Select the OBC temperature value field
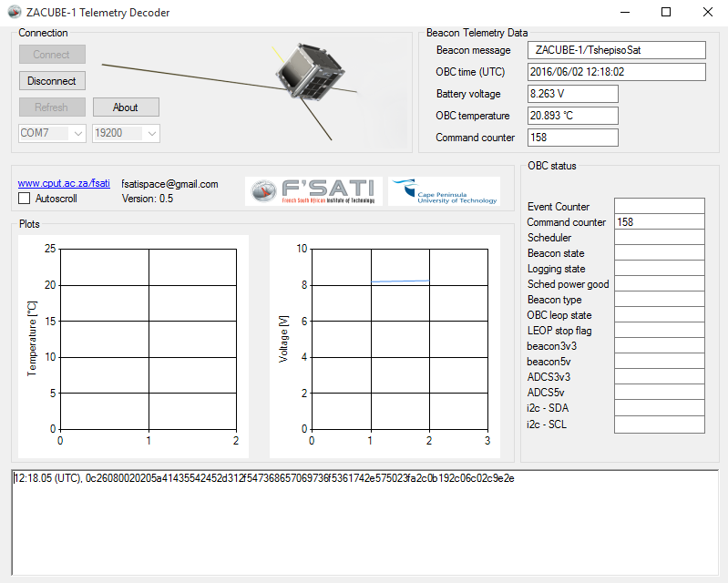The width and height of the screenshot is (728, 583). click(x=573, y=116)
